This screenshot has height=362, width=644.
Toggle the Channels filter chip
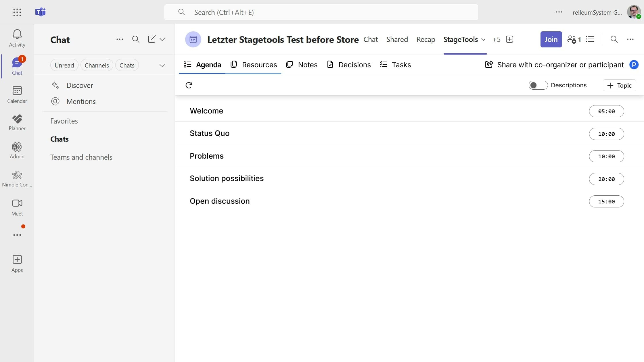[x=97, y=65]
